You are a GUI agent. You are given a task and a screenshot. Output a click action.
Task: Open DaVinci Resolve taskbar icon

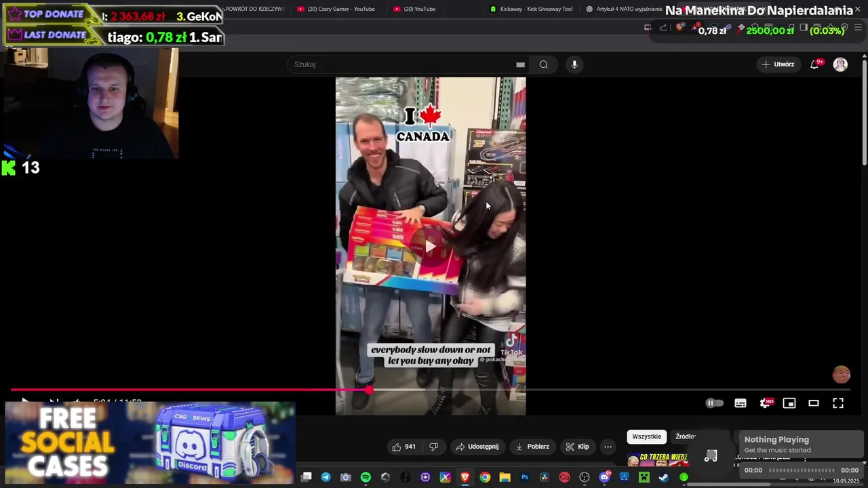545,477
